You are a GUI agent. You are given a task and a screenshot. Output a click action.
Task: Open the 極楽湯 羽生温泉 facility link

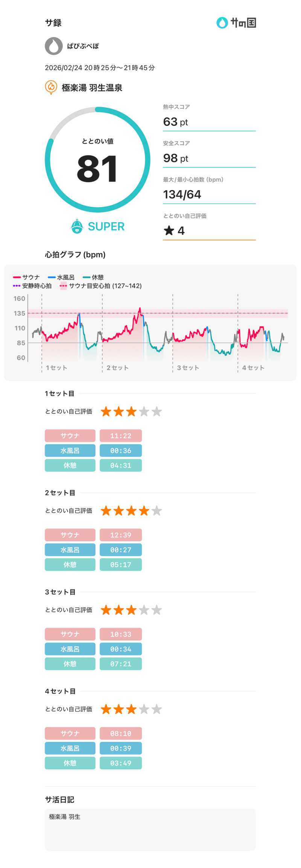point(92,88)
